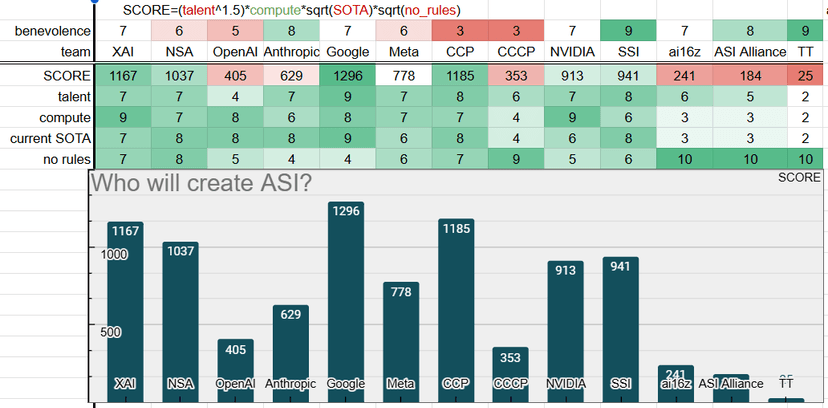Viewport: 828px width, 408px height.
Task: Click the chart title 'Who will create ASI?'
Action: pos(201,183)
